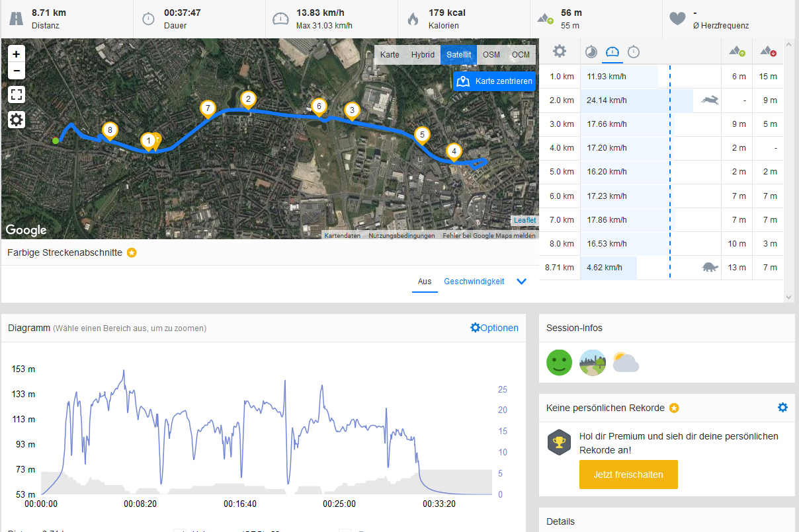Zoom out of the map

(x=17, y=71)
